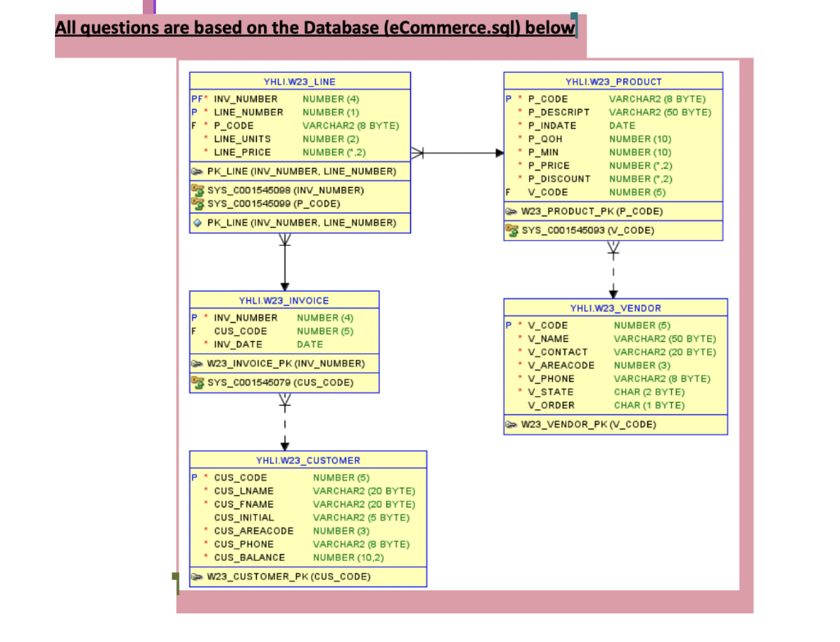Click the PK_LINE key icon in W23_LINE
This screenshot has width=840, height=642.
click(196, 171)
